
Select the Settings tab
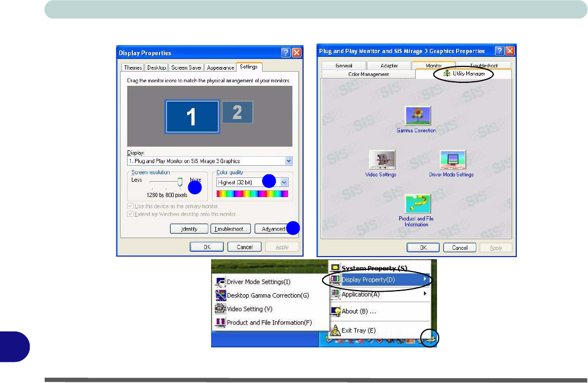(249, 67)
